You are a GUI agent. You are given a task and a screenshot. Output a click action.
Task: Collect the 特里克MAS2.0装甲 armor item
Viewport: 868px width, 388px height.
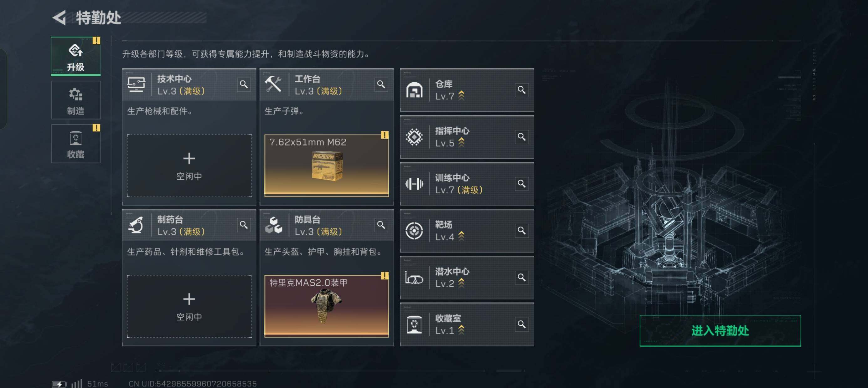pos(326,306)
